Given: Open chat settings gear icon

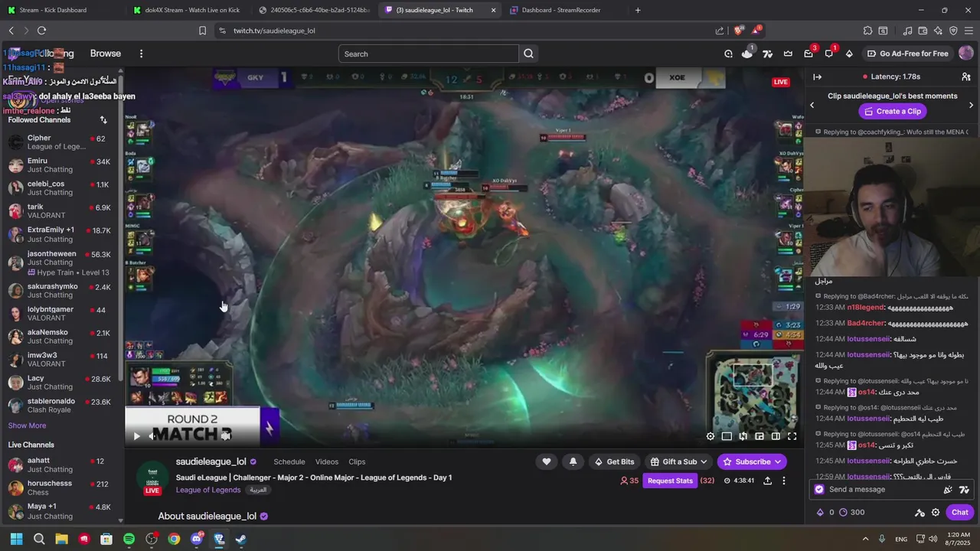Looking at the screenshot, I should (x=936, y=512).
